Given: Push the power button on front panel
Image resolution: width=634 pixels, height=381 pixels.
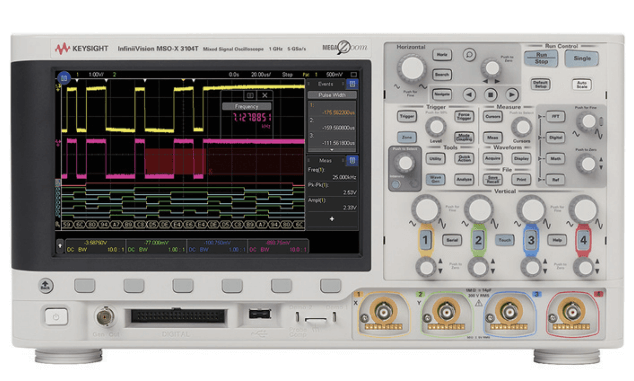Looking at the screenshot, I should [56, 317].
